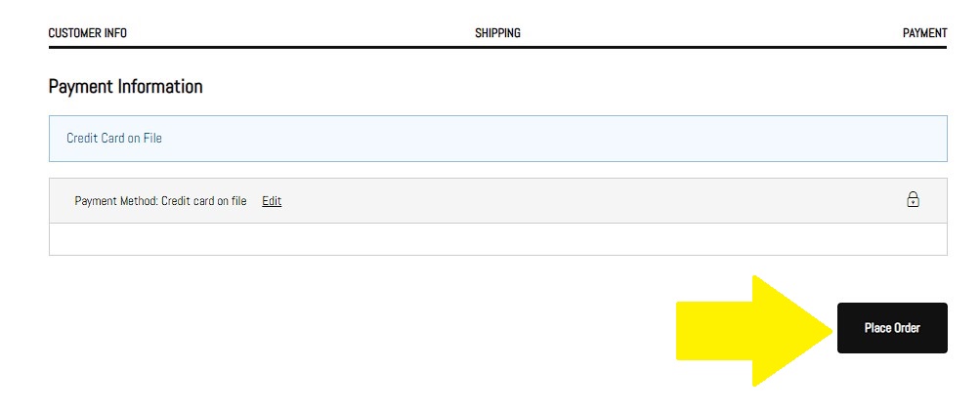Viewport: 980px width, 411px height.
Task: Edit the payment method
Action: [x=272, y=201]
